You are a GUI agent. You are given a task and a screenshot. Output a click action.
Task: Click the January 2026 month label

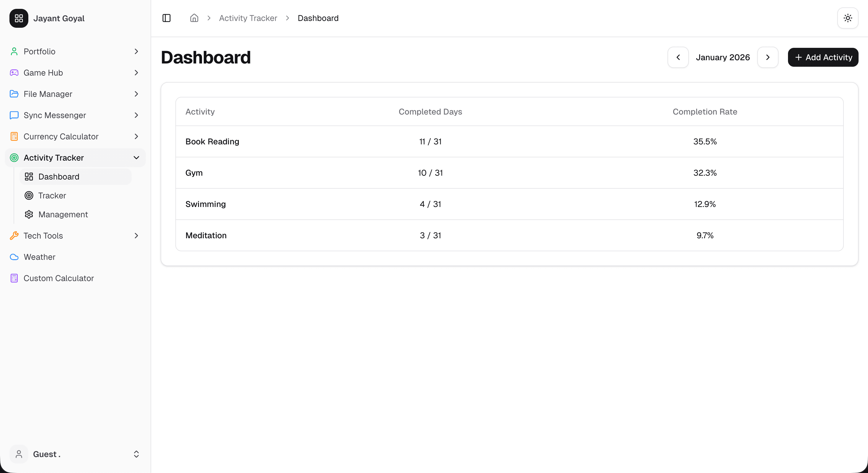(723, 57)
